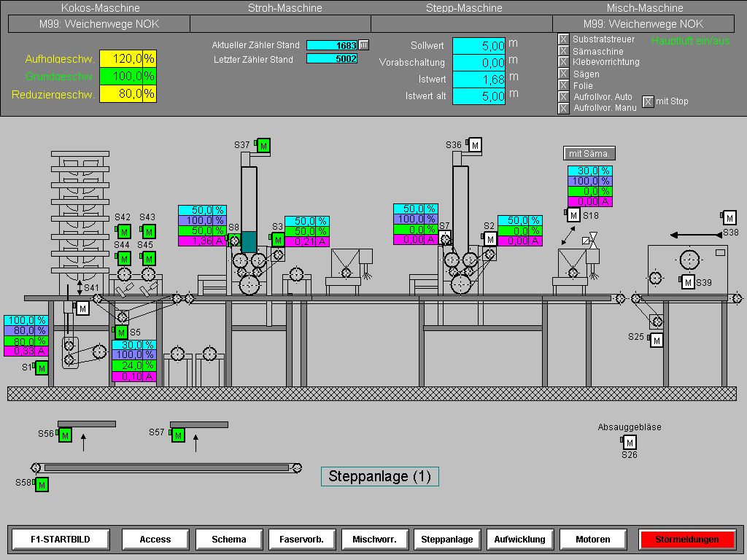Viewport: 747px width, 560px height.
Task: Click the S26 Absauggebläse motor icon
Action: [x=630, y=442]
